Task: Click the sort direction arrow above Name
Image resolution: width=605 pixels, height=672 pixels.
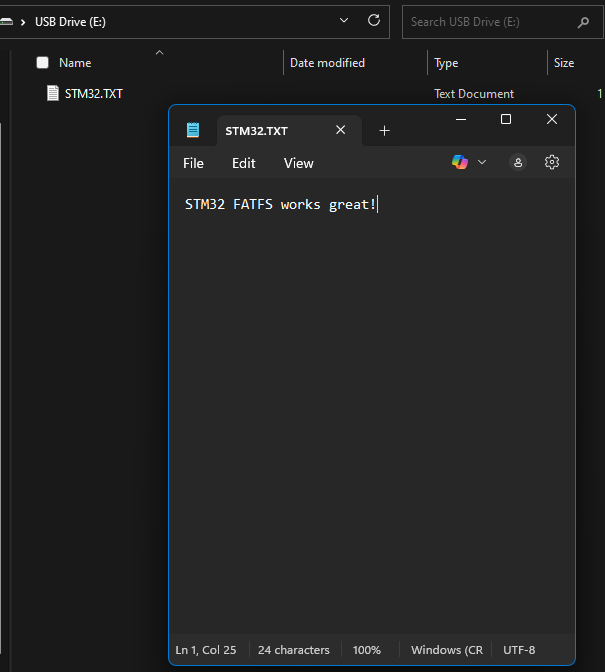Action: pyautogui.click(x=159, y=52)
